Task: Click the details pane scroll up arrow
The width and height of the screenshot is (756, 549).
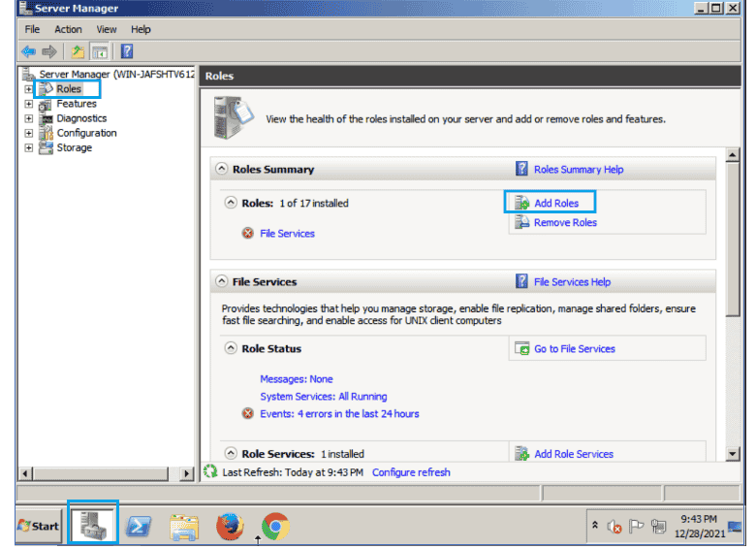Action: [733, 155]
